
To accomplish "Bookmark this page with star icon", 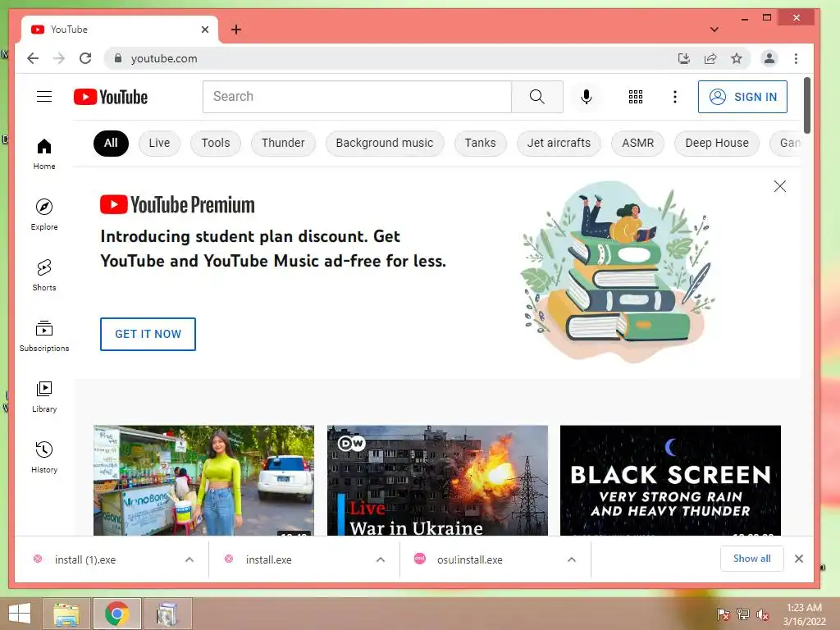I will (x=737, y=58).
